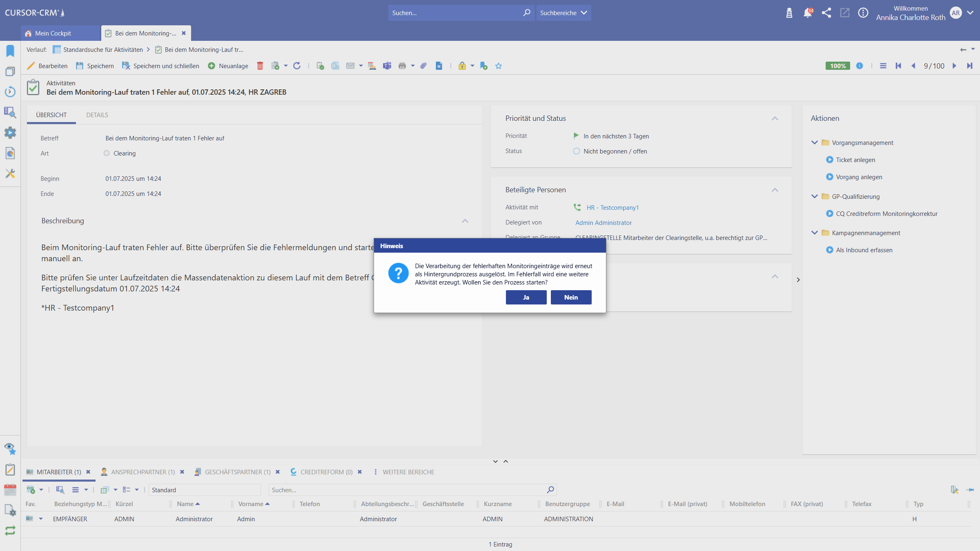Click the bell notifications icon

pyautogui.click(x=807, y=13)
